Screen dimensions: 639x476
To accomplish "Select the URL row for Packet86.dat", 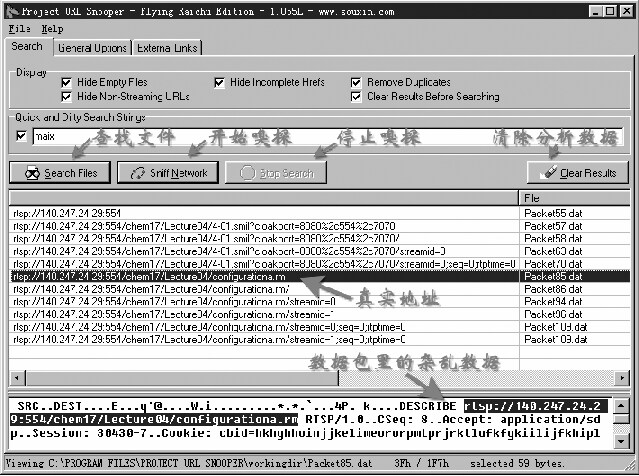I will (264, 289).
